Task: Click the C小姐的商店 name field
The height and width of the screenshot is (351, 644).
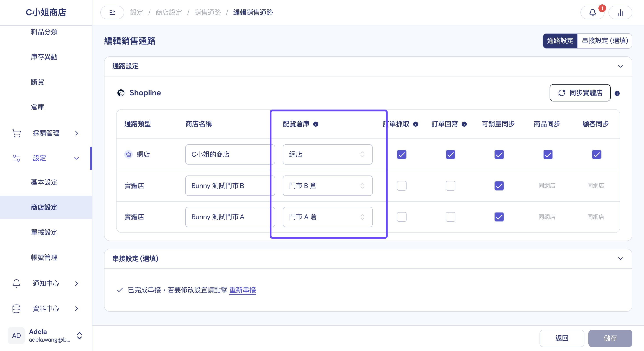Action: [230, 154]
